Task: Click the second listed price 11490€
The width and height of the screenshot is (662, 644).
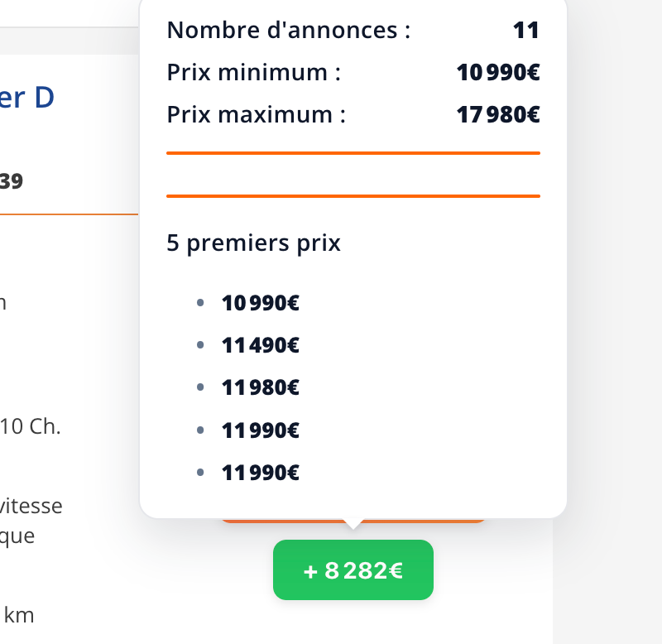Action: tap(260, 345)
